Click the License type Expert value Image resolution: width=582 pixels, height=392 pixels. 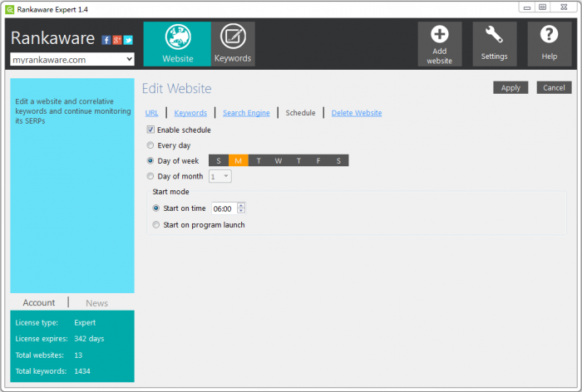point(85,322)
